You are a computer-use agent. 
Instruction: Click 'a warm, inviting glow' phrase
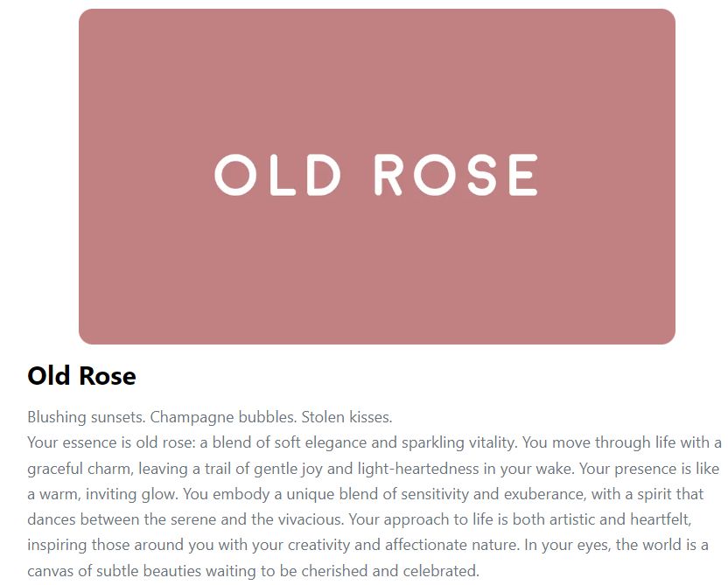tap(102, 494)
